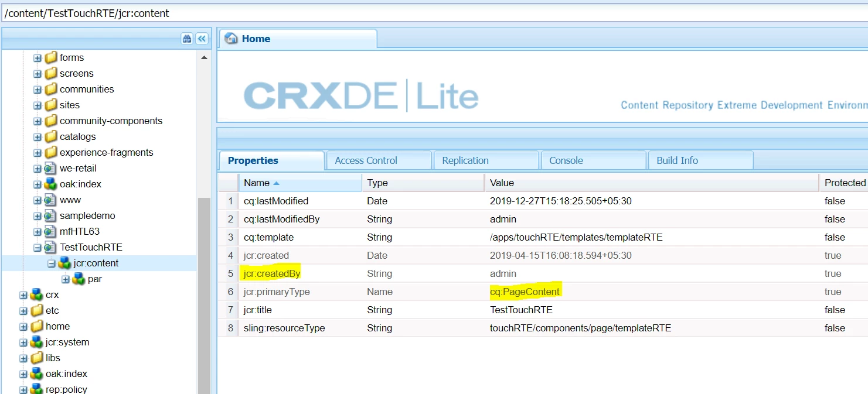Click the node icon of oak:index under content
This screenshot has width=868, height=394.
point(51,184)
